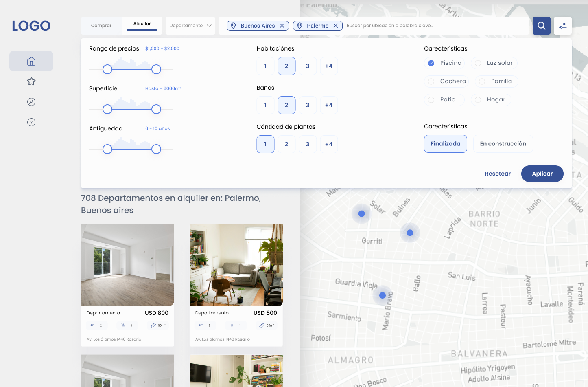Screen dimensions: 588x387
Task: Click the help question mark icon
Action: 31,122
